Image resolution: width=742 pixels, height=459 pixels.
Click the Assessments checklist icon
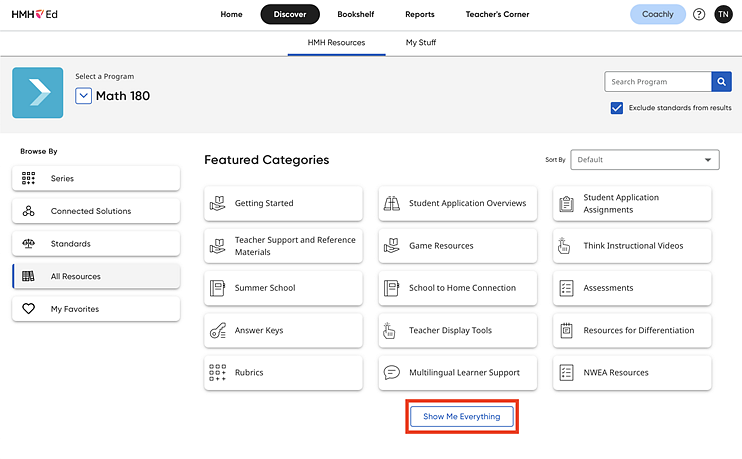(x=566, y=288)
